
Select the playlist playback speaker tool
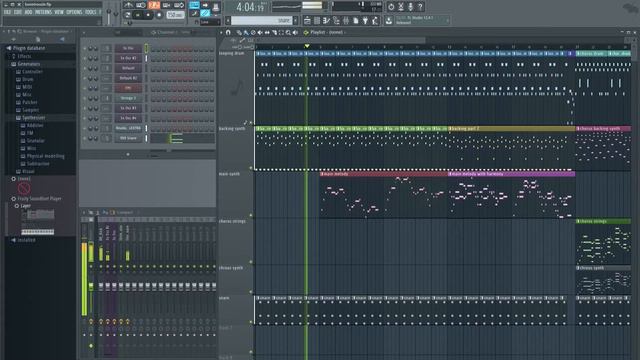pyautogui.click(x=295, y=32)
